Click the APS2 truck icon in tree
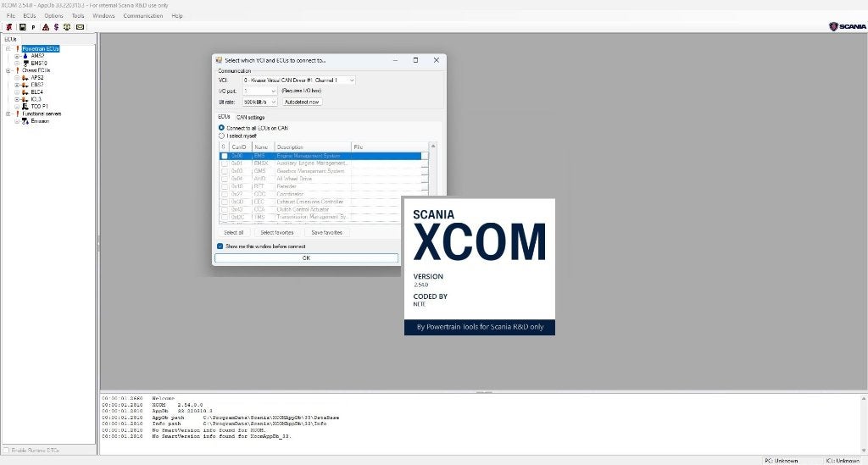Image resolution: width=868 pixels, height=465 pixels. pyautogui.click(x=25, y=78)
